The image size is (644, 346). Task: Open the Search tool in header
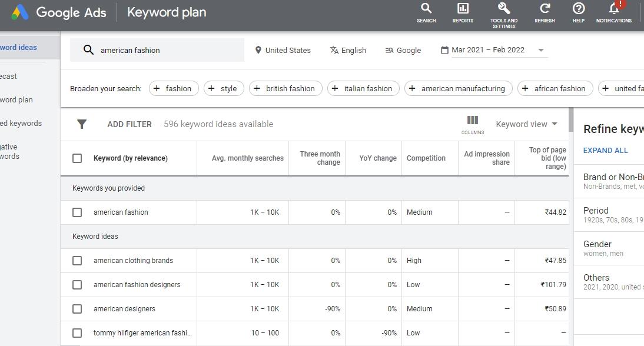(426, 13)
